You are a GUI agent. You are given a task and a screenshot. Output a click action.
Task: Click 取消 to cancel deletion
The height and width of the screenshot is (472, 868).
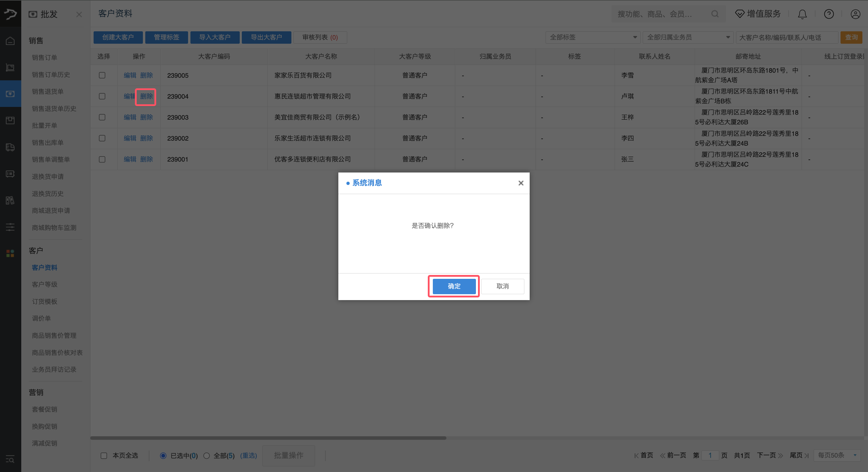tap(502, 286)
